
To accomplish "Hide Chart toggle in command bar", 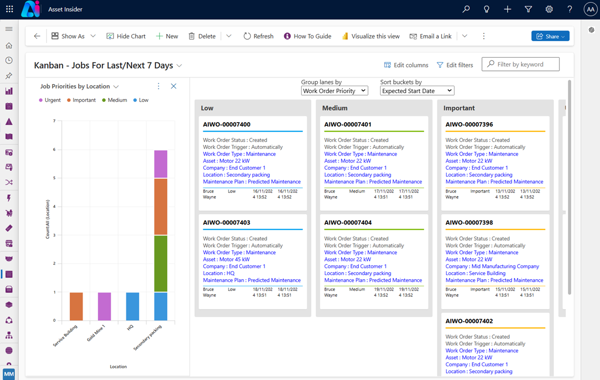I will click(126, 36).
